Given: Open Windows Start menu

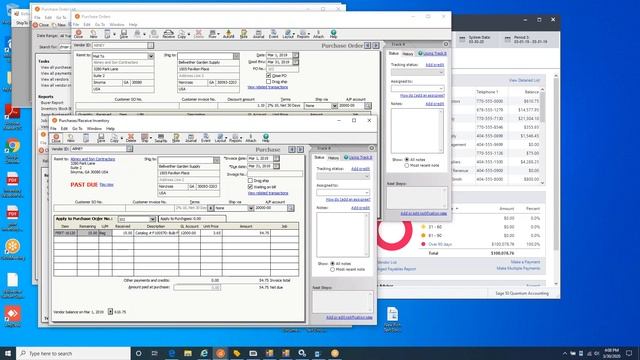Looking at the screenshot, I should point(8,353).
